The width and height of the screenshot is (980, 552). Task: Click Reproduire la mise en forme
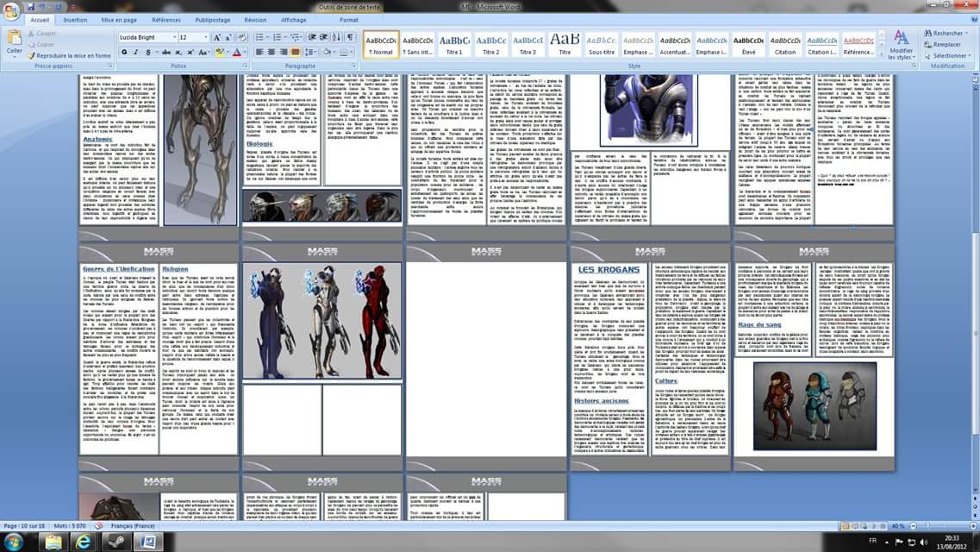(x=69, y=56)
